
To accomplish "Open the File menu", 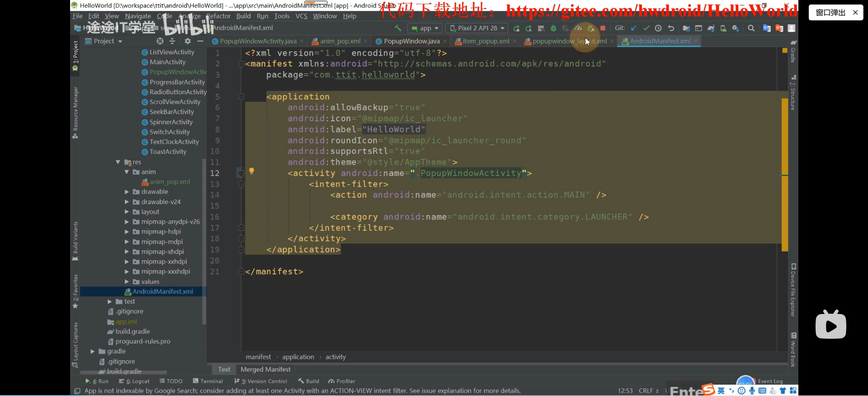I will [x=78, y=16].
